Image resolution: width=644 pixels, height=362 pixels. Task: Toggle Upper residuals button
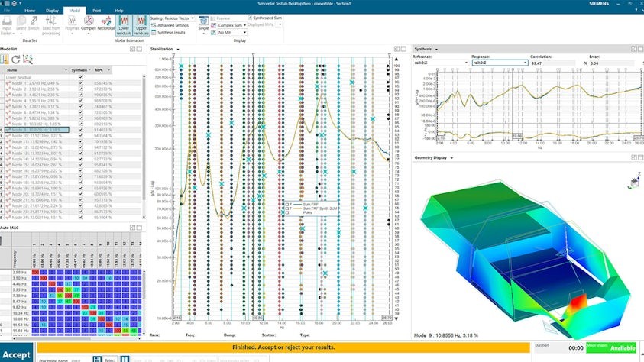point(141,27)
